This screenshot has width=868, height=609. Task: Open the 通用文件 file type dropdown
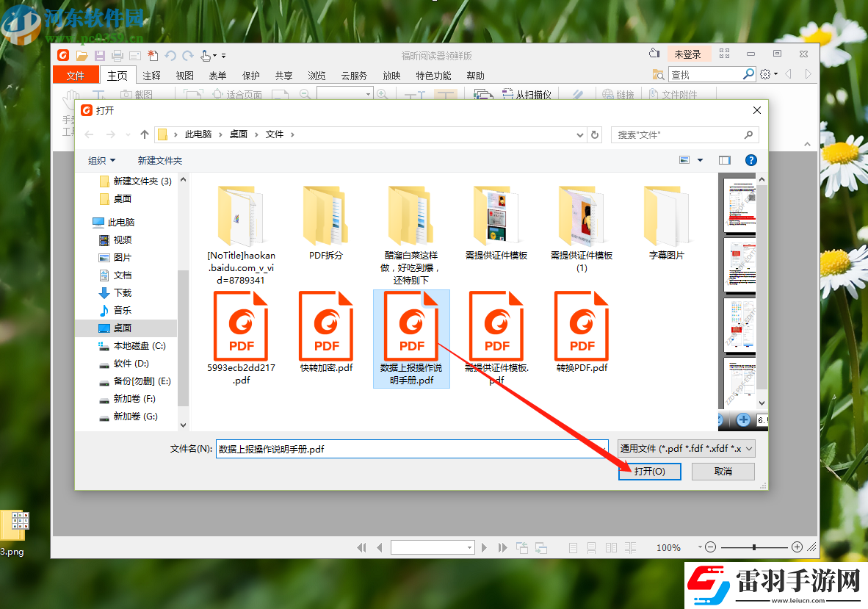[687, 448]
